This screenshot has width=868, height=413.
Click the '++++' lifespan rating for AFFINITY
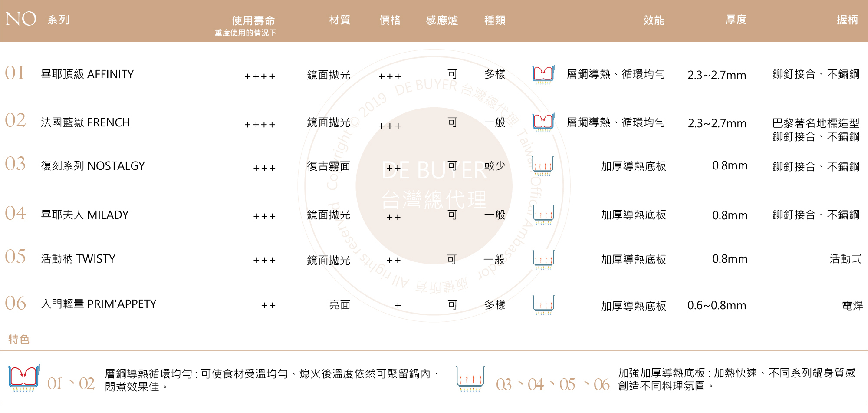[x=260, y=76]
